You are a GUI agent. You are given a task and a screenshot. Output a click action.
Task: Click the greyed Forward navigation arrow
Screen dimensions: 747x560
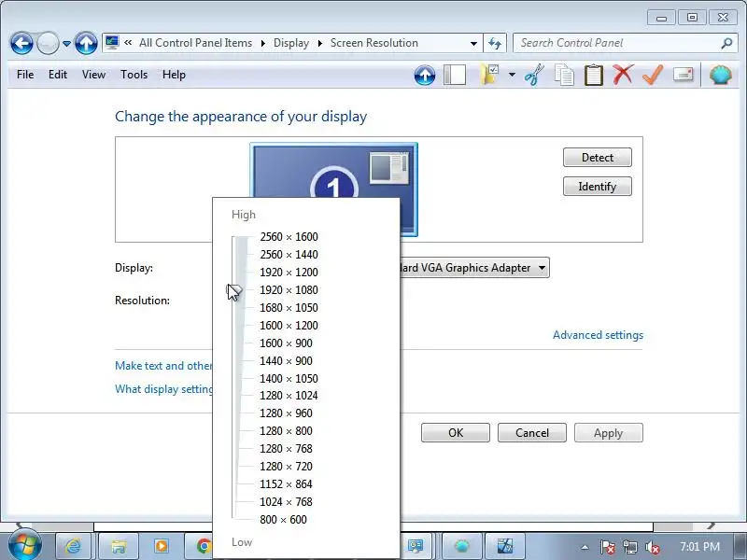48,44
